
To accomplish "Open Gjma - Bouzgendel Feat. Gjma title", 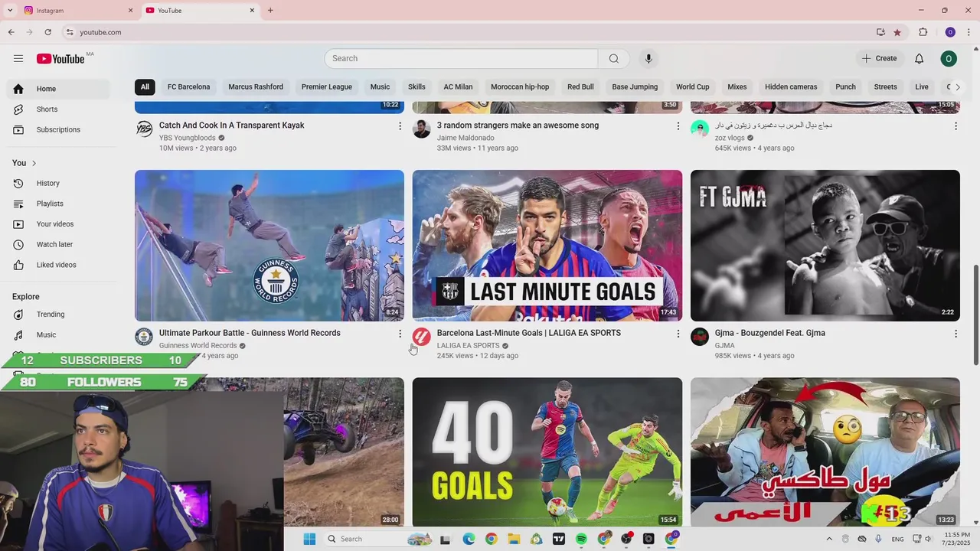I will tap(770, 333).
